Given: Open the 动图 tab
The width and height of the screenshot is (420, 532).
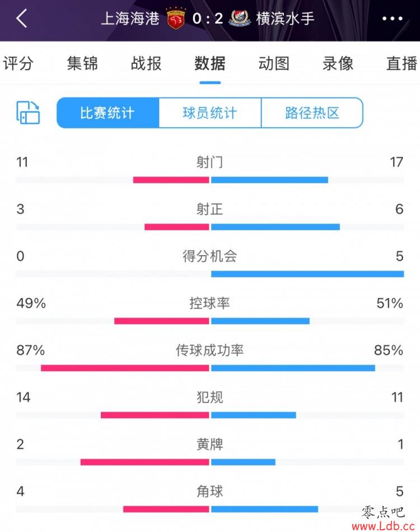Looking at the screenshot, I should click(274, 63).
